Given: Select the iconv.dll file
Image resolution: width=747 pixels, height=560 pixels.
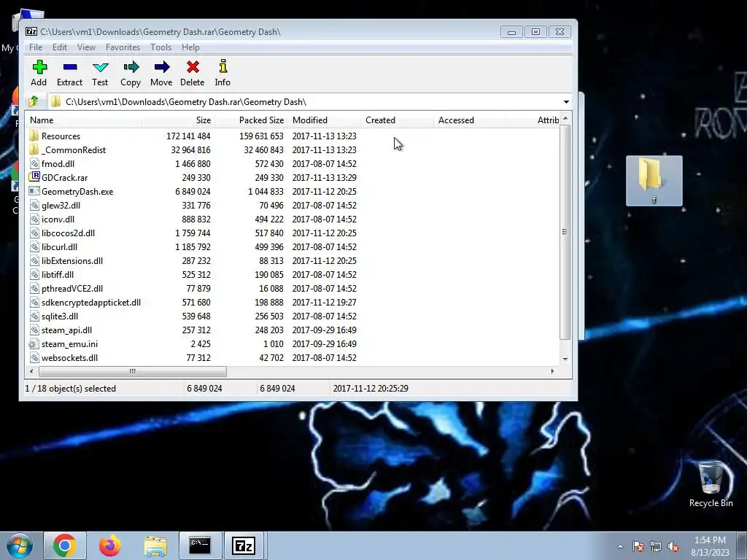Looking at the screenshot, I should [x=58, y=219].
